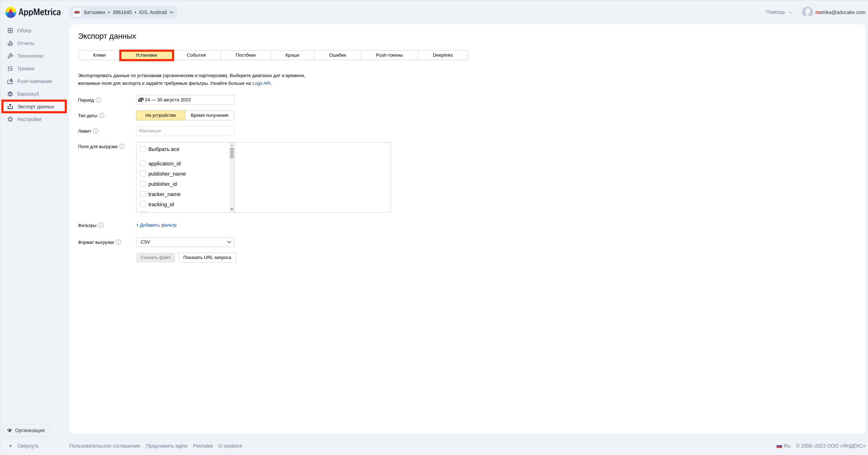Switch to the Deeplinks tab

coord(443,55)
